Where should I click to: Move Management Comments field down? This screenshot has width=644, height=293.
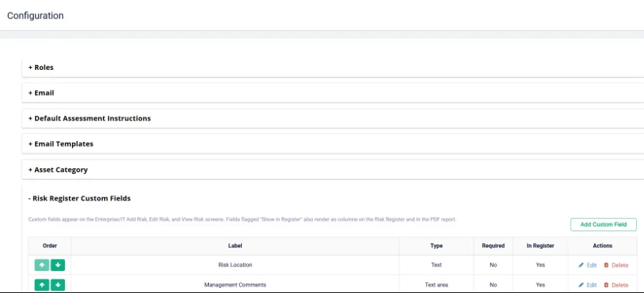(58, 284)
